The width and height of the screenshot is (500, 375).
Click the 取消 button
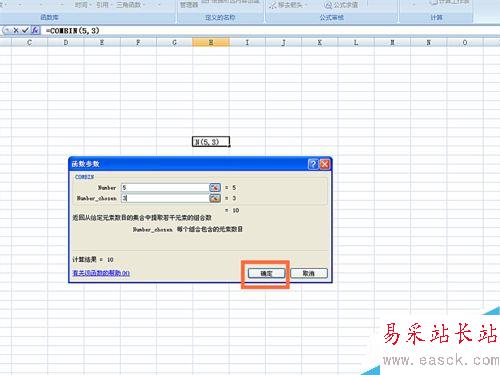click(309, 273)
